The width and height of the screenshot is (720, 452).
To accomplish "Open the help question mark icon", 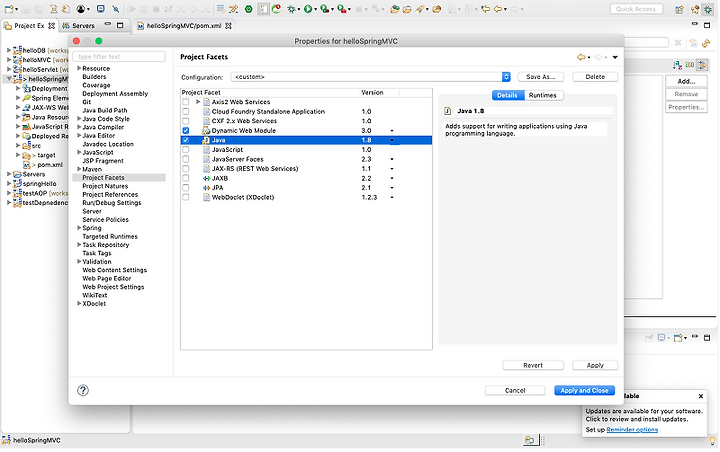I will pos(83,390).
